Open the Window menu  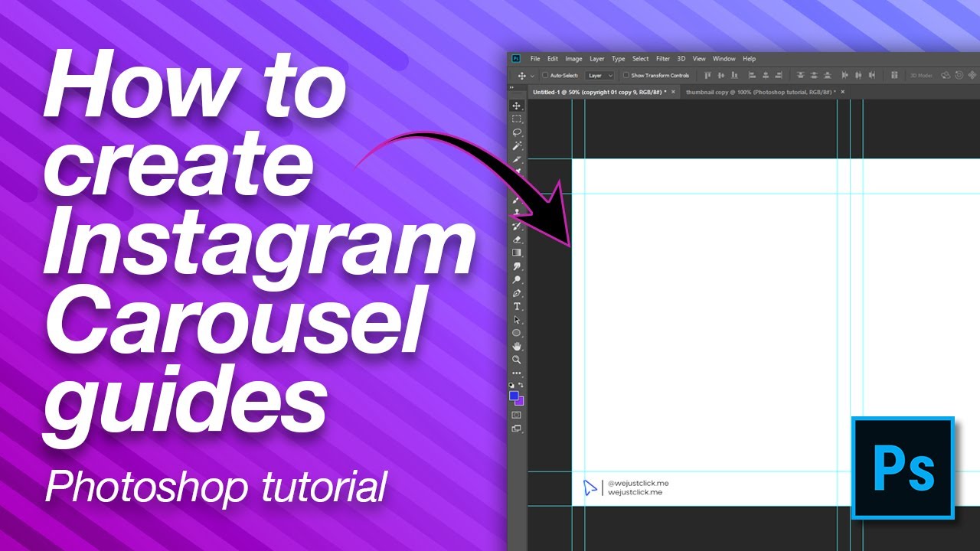click(724, 59)
